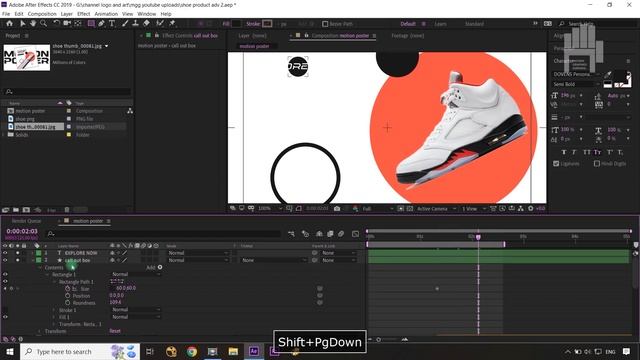Pick the Zoom magnifier tool
This screenshot has height=360, width=640.
point(43,24)
